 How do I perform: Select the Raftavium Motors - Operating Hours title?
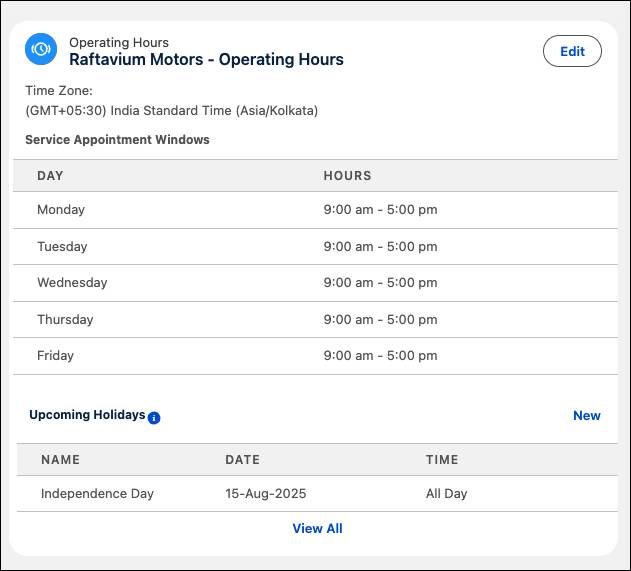point(206,60)
